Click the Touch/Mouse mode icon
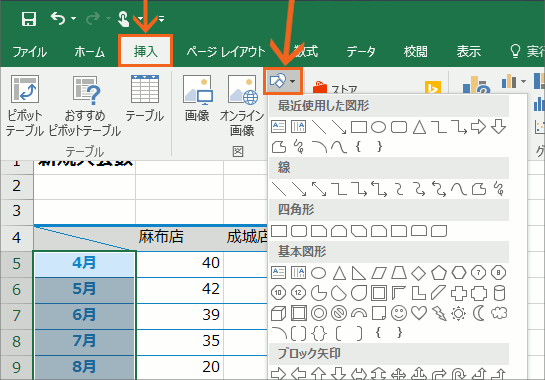Screen dimensions: 545x380 [124, 19]
